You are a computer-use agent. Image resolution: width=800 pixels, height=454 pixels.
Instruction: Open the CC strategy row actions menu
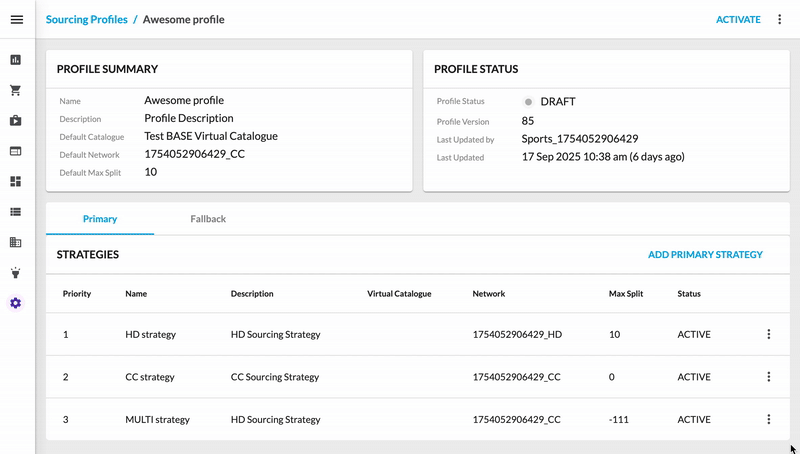pyautogui.click(x=768, y=377)
